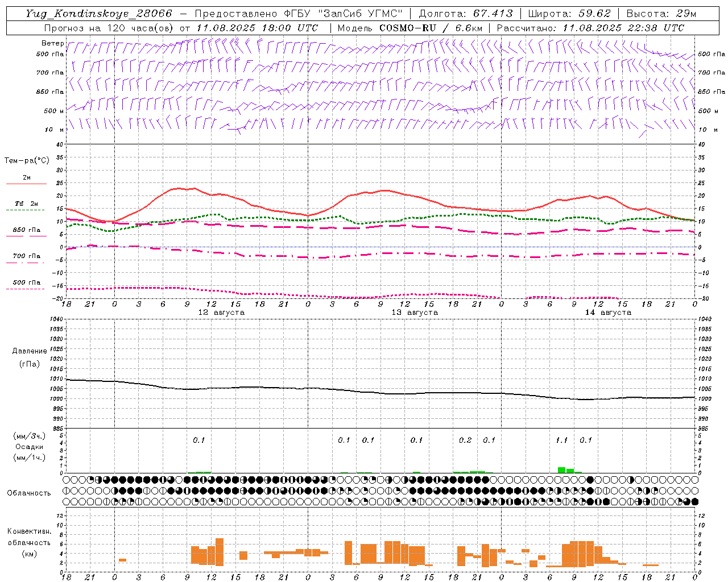The image size is (728, 582).
Task: Click the Тем-ра(°C) axis label
Action: click(x=27, y=161)
